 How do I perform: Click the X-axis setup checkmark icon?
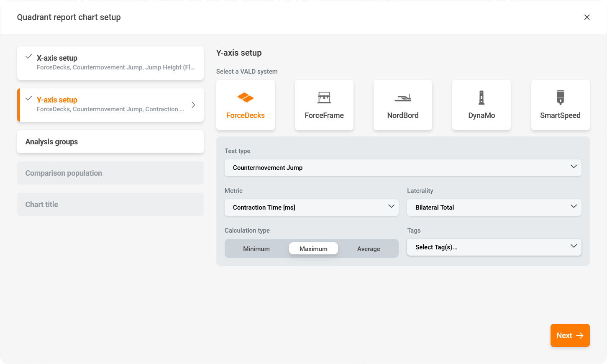[29, 56]
